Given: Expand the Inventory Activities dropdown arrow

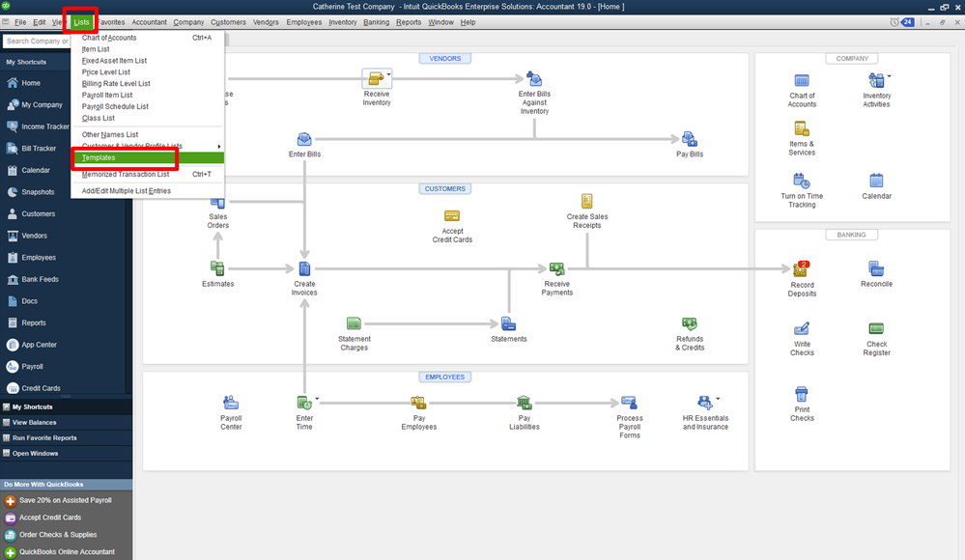Looking at the screenshot, I should (x=889, y=76).
